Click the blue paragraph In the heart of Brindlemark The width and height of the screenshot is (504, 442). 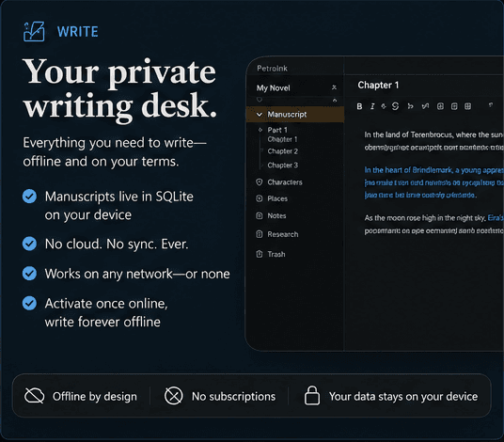click(433, 182)
